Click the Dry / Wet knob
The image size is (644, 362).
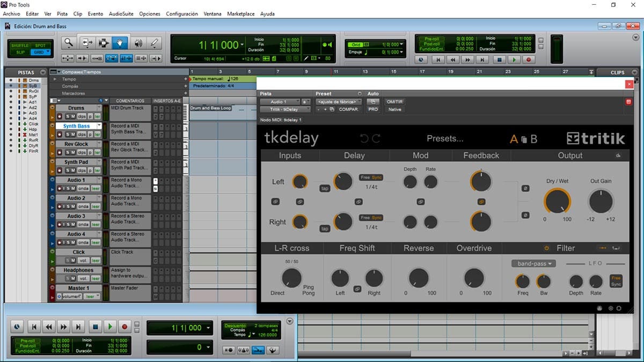click(557, 202)
